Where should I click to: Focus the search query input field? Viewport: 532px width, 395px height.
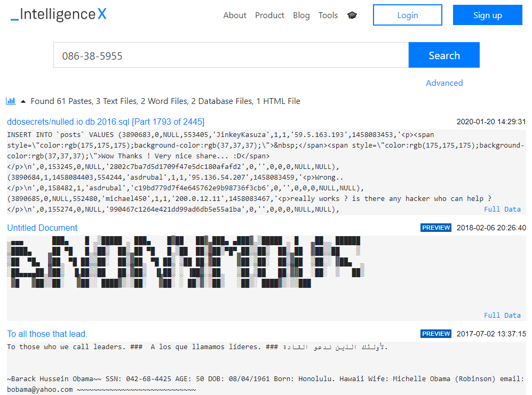point(231,55)
